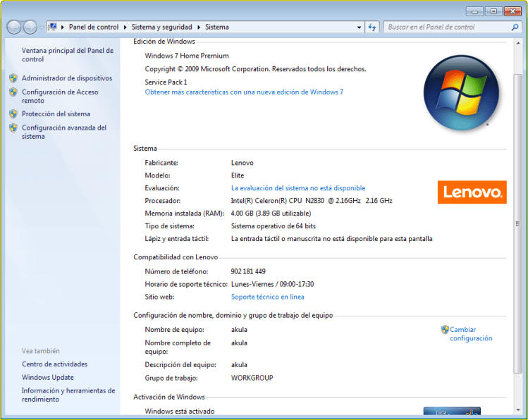Open Información y herramientas de rendimiento
528x420 pixels.
(x=68, y=395)
